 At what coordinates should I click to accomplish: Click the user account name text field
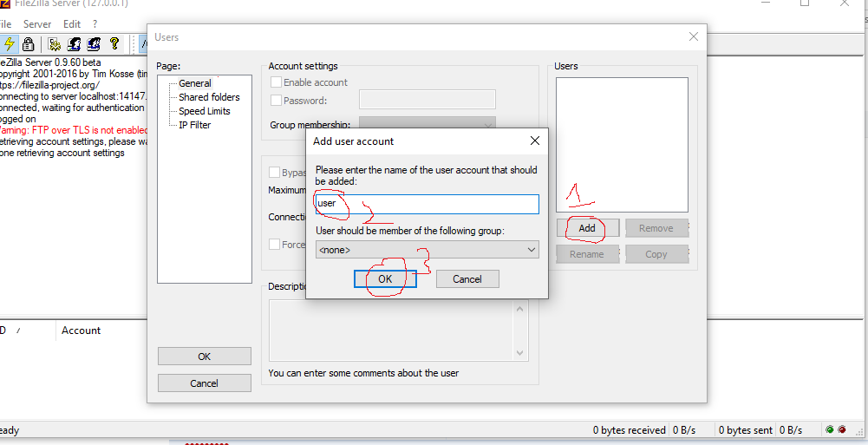[x=426, y=204]
